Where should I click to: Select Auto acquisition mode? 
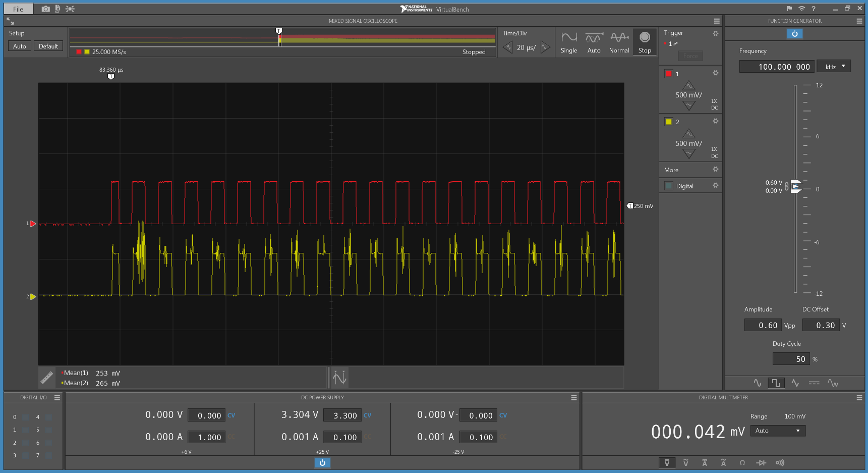point(594,42)
